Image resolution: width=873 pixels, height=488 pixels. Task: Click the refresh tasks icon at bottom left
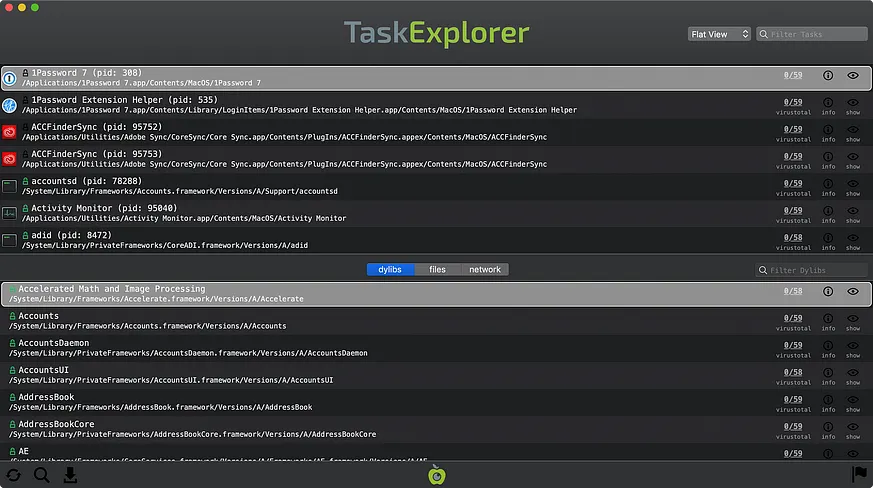point(13,475)
